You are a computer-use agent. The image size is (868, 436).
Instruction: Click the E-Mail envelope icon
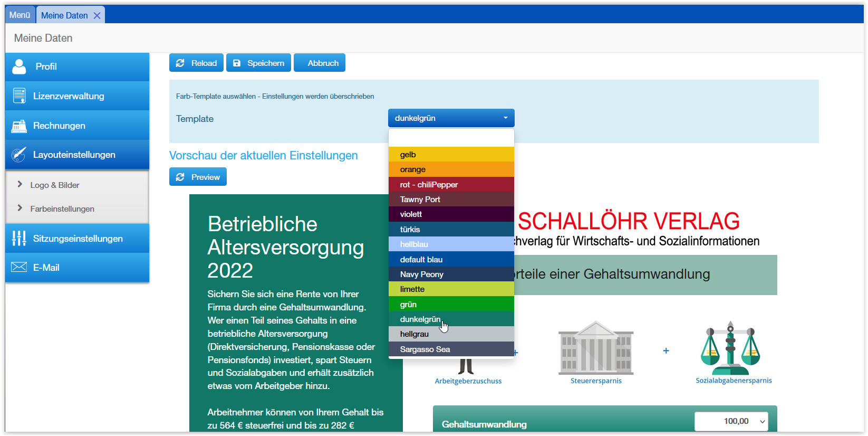click(19, 268)
